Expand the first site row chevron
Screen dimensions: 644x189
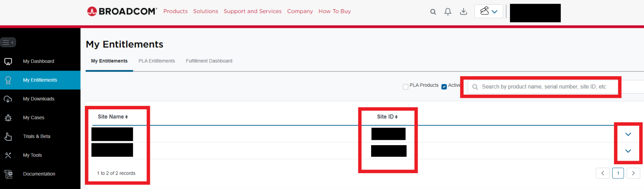[628, 134]
